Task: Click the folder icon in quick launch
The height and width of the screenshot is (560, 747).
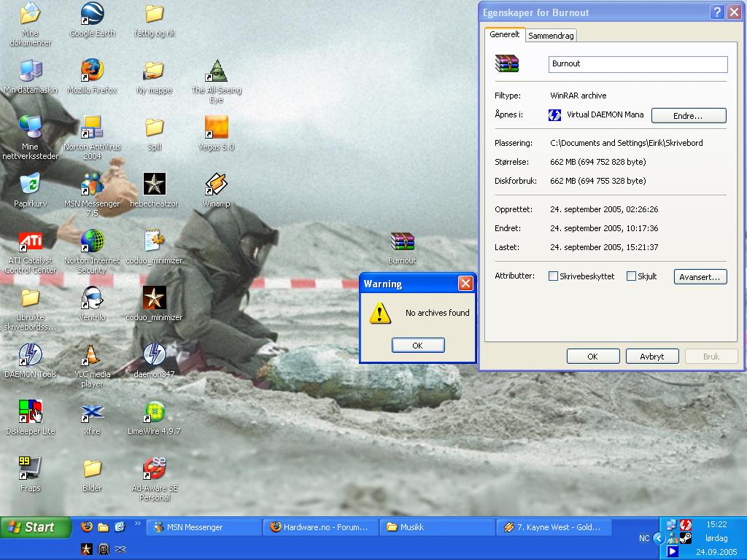Action: pyautogui.click(x=104, y=526)
